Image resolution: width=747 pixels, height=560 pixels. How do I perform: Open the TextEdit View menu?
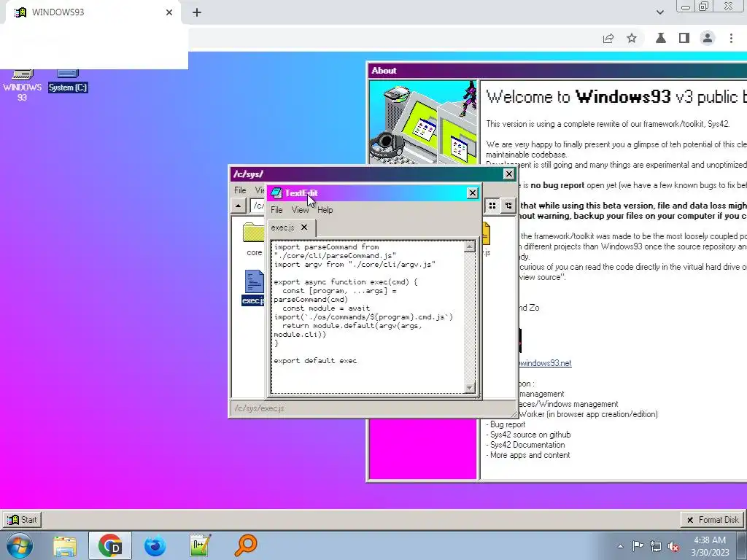click(300, 210)
